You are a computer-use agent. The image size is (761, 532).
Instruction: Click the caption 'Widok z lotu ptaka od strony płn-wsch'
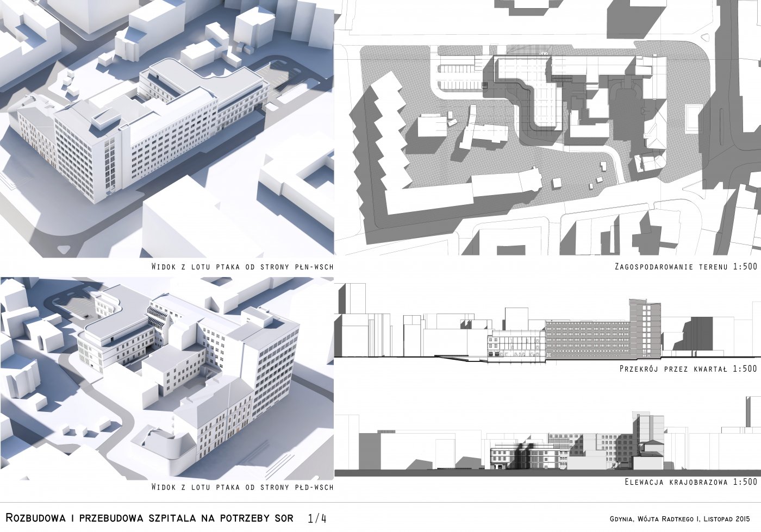tap(242, 267)
